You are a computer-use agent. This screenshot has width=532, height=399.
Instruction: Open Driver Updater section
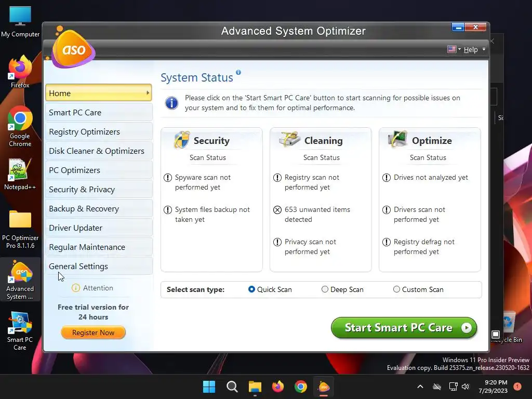pyautogui.click(x=98, y=228)
